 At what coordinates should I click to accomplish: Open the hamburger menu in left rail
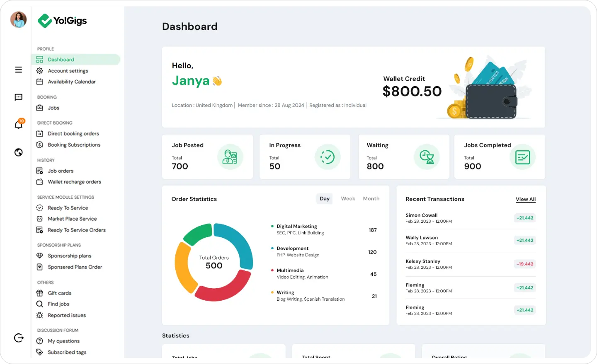pos(18,70)
